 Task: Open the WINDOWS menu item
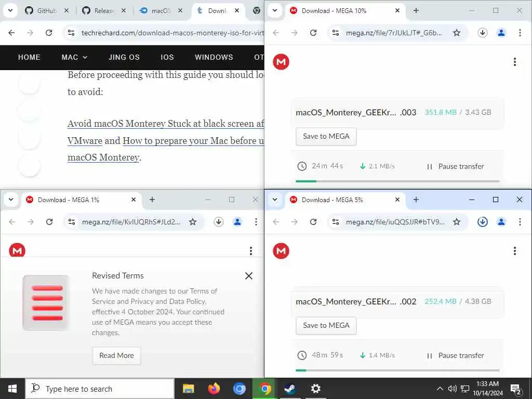[x=214, y=57]
